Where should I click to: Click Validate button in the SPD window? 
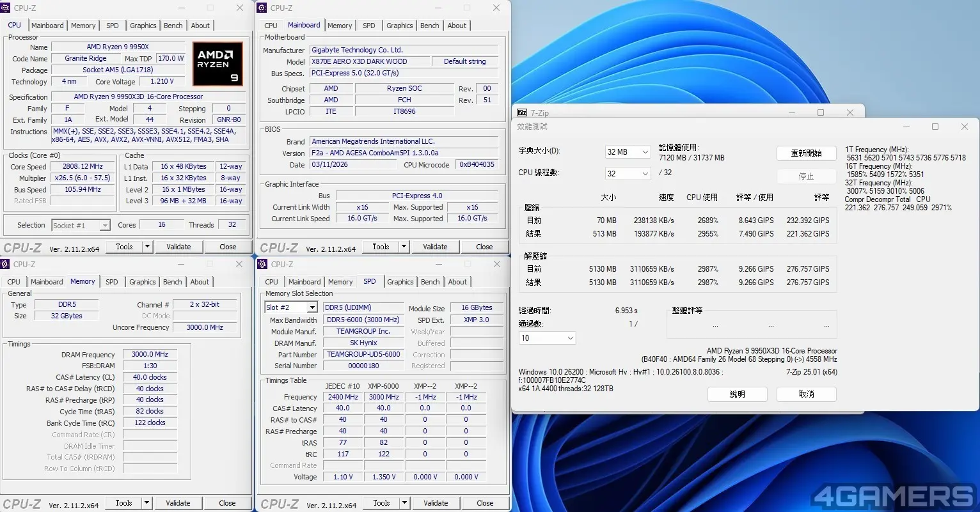[x=436, y=503]
